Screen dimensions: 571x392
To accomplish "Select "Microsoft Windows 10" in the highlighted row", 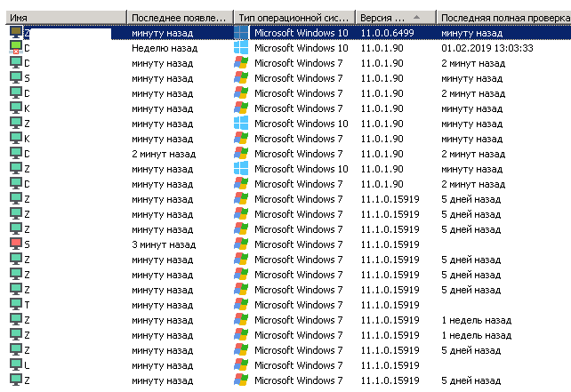I will click(x=302, y=33).
